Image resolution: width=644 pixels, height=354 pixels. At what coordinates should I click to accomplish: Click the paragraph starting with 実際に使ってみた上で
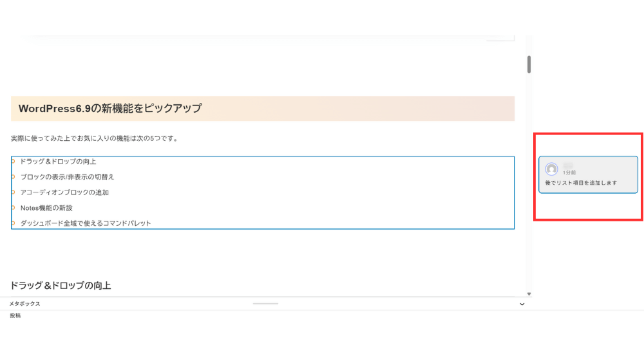(94, 138)
